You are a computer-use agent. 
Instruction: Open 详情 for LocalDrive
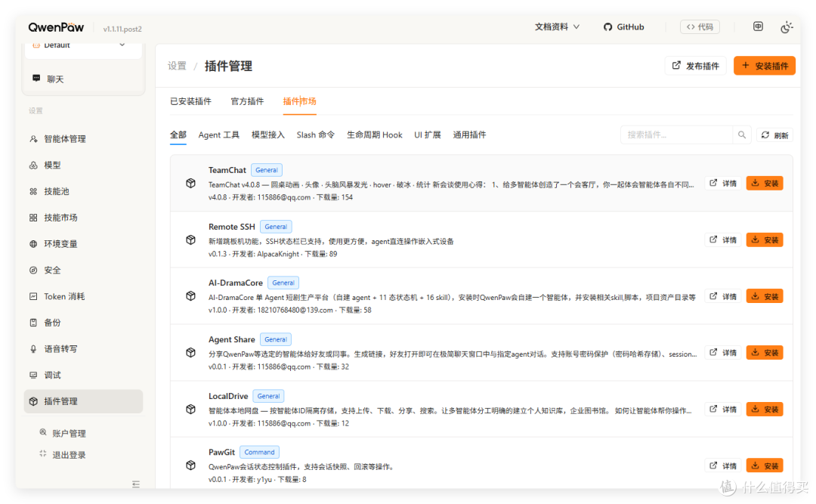tap(723, 410)
